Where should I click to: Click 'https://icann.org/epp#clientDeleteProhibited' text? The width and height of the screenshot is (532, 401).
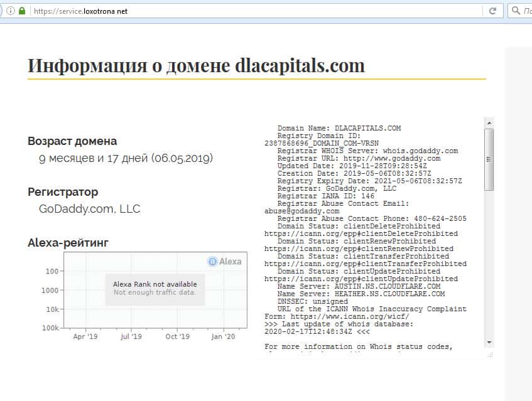361,233
